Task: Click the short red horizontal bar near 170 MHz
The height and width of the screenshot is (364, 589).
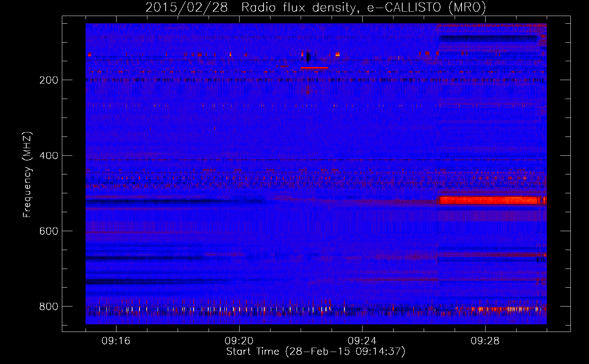Action: click(x=315, y=68)
